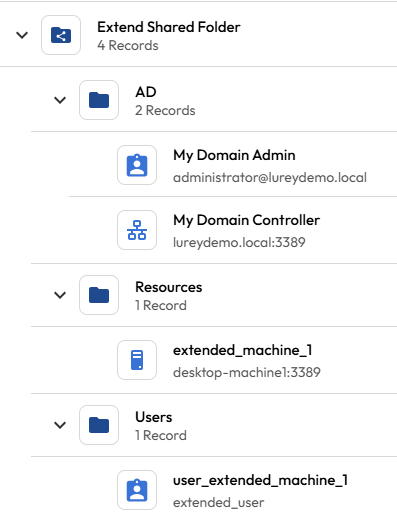Collapse the Users folder chevron

pos(60,425)
